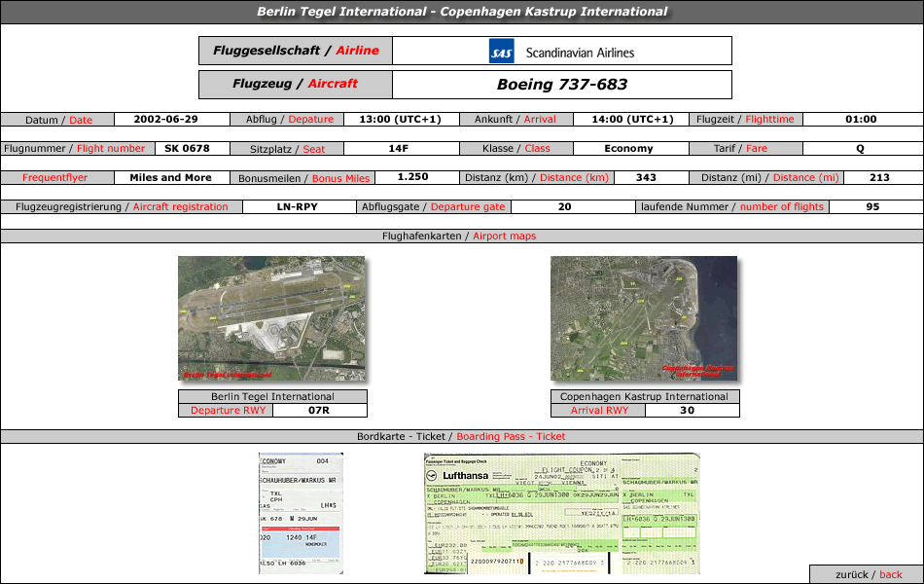The width and height of the screenshot is (924, 584).
Task: Click the Tarif / Fare label
Action: point(740,149)
